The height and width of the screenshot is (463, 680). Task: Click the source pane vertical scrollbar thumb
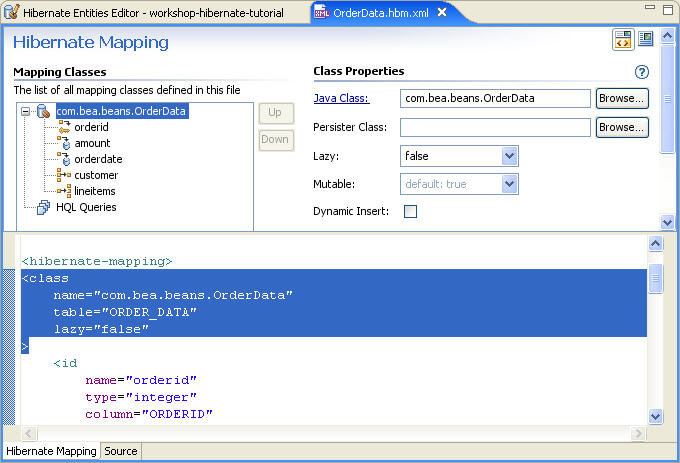click(x=655, y=278)
